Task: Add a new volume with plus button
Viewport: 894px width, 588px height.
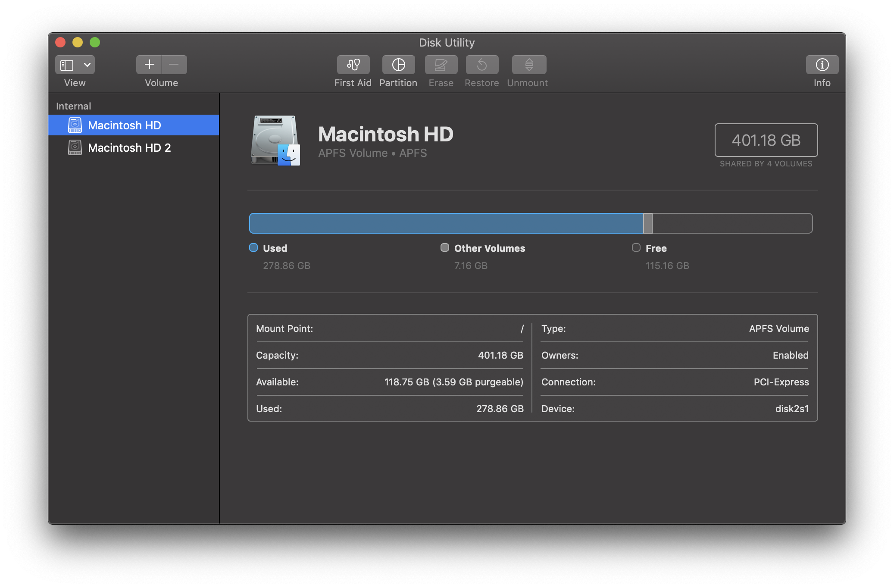Action: coord(149,65)
